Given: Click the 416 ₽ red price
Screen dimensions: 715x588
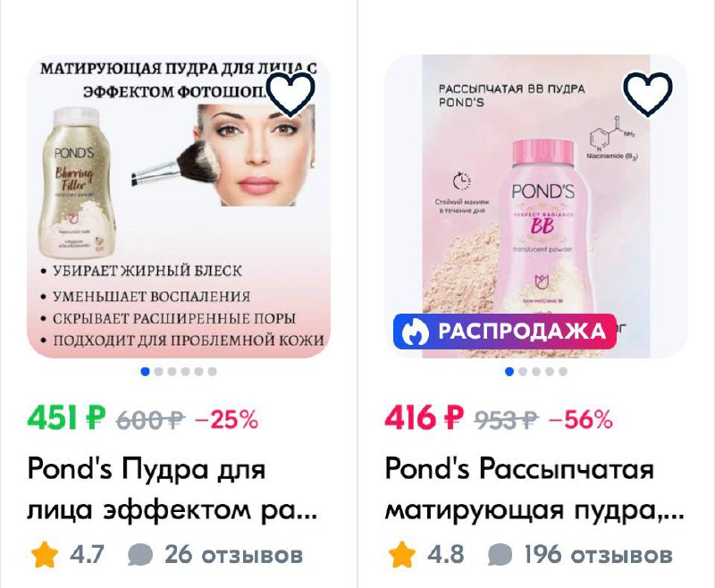Looking at the screenshot, I should click(424, 417).
